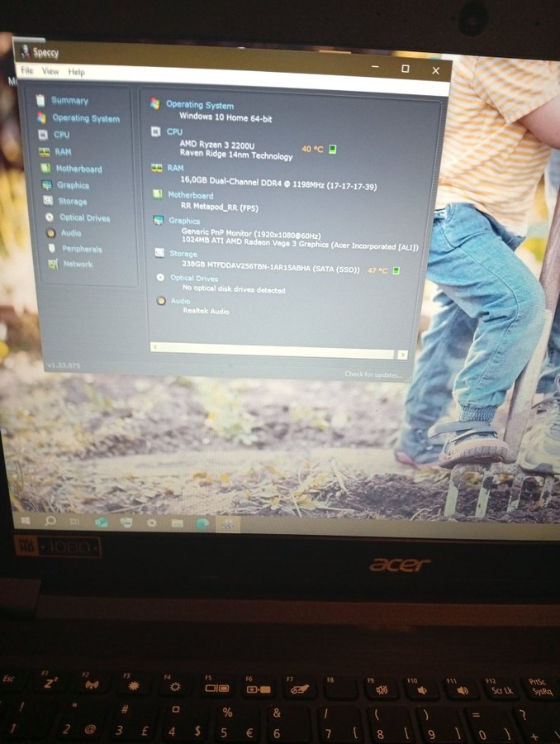Click the 'Realtek Audio' text
Screen dimensions: 560x744
206,311
